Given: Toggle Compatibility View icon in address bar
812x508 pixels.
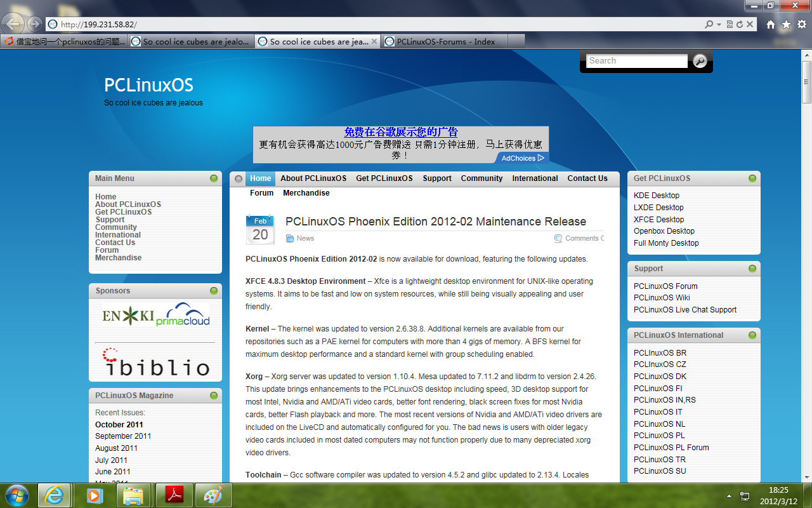Looking at the screenshot, I should pyautogui.click(x=730, y=24).
